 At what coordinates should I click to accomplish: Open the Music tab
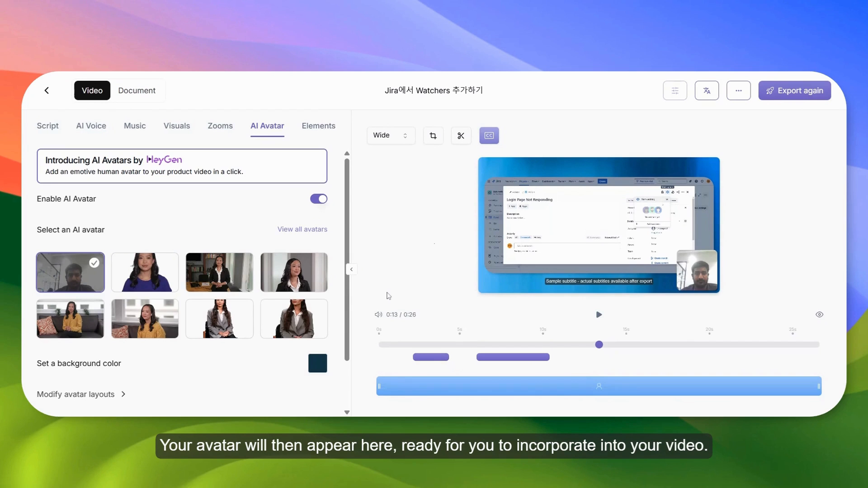[x=134, y=126]
